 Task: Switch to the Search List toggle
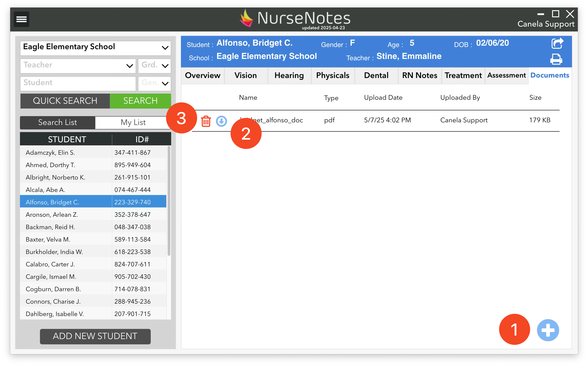pyautogui.click(x=57, y=122)
